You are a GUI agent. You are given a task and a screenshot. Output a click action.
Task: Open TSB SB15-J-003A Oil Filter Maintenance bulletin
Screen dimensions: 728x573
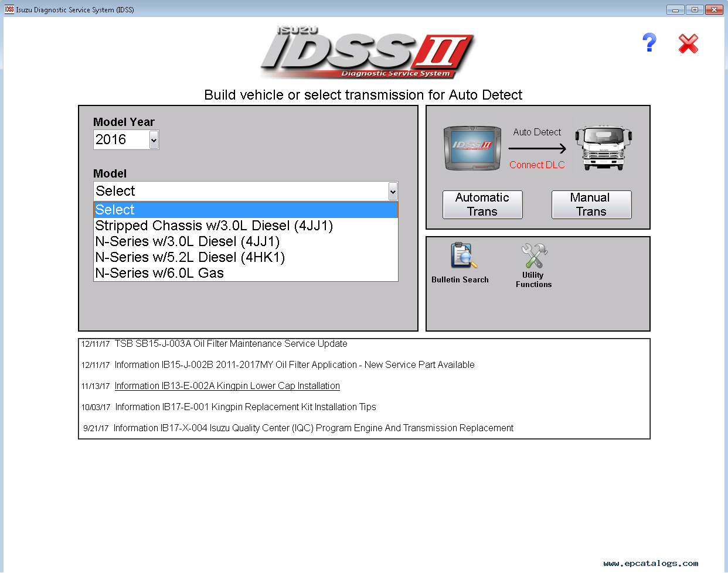(231, 344)
